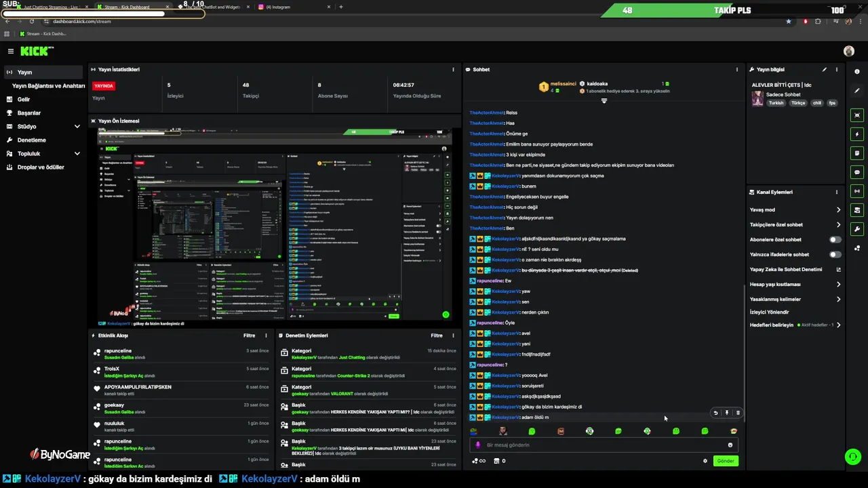Viewport: 868px width, 488px height.
Task: Open Filtre in Denetim Eylemleri panel
Action: (x=437, y=335)
